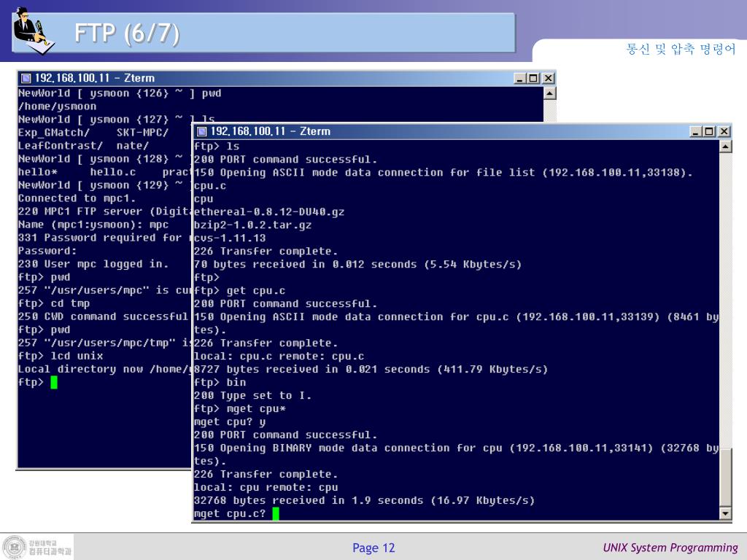Click the 'ftp> get cpu.c' command line

(x=239, y=291)
